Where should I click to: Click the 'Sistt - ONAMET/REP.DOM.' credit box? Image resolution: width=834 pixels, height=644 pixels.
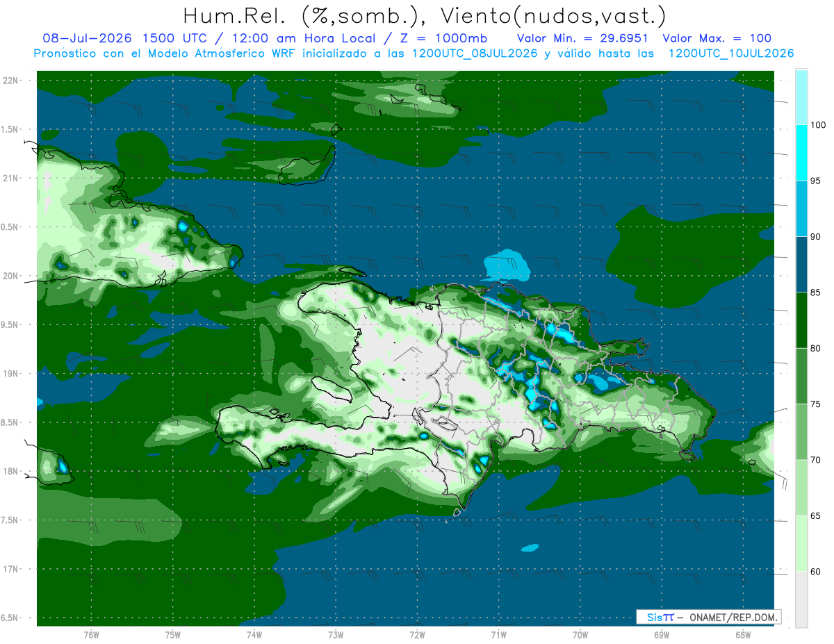pos(710,617)
